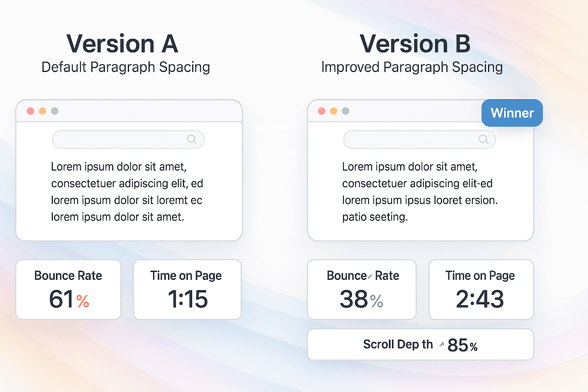Click the gray dot in Version B window
The image size is (588, 392).
click(x=346, y=111)
